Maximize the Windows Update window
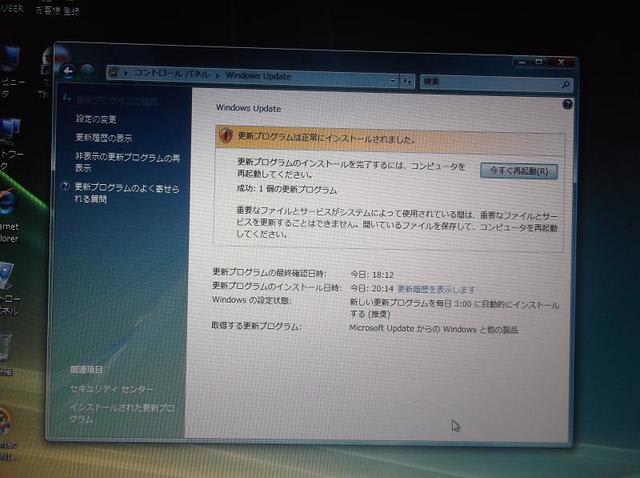The image size is (640, 478). [x=539, y=62]
